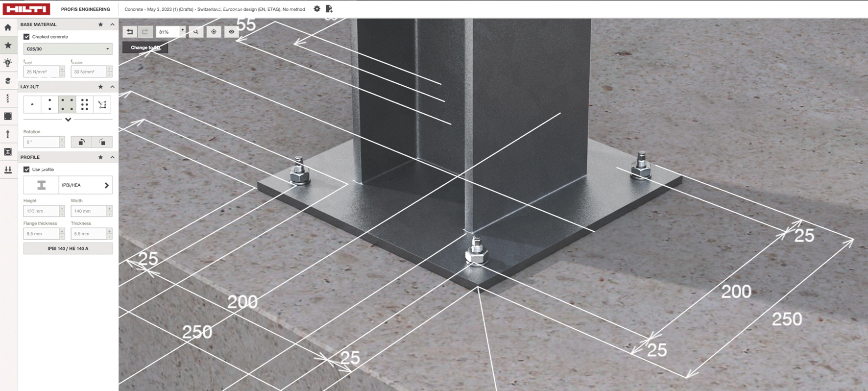
Task: Select the six-anchor layout
Action: [85, 104]
